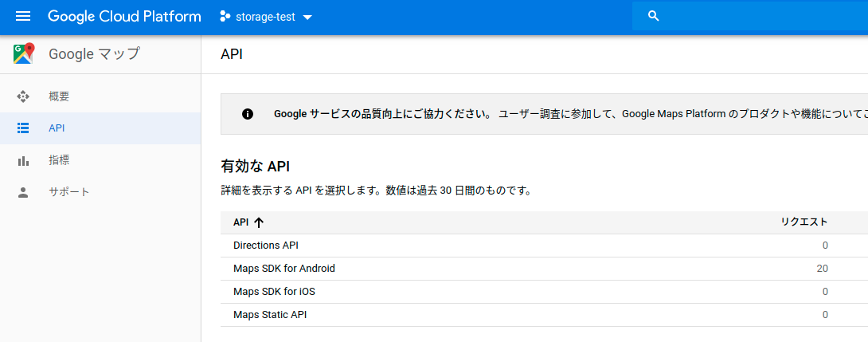The width and height of the screenshot is (868, 342).
Task: Open the Maps SDK for Android row
Action: coord(544,269)
